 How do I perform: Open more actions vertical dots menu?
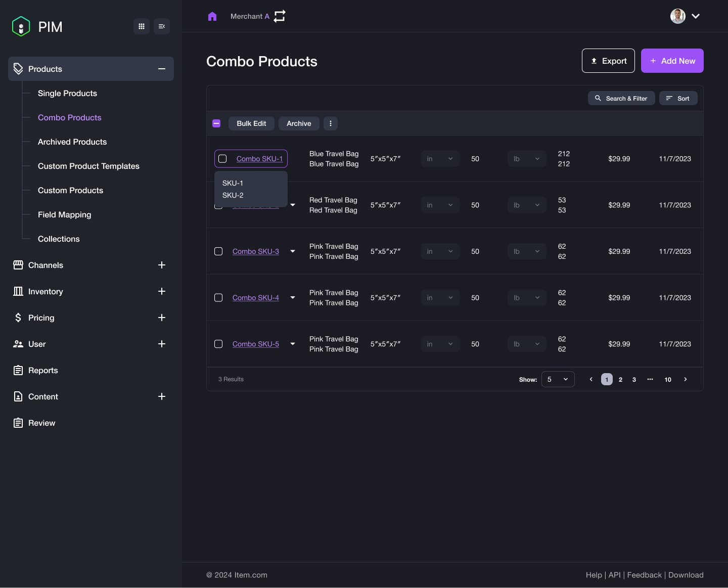coord(331,123)
